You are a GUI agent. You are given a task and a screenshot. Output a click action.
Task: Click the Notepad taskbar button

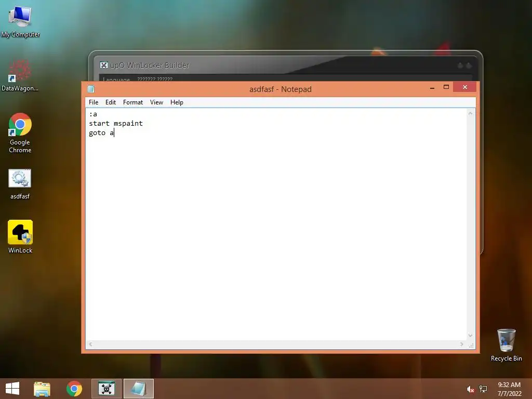click(138, 389)
